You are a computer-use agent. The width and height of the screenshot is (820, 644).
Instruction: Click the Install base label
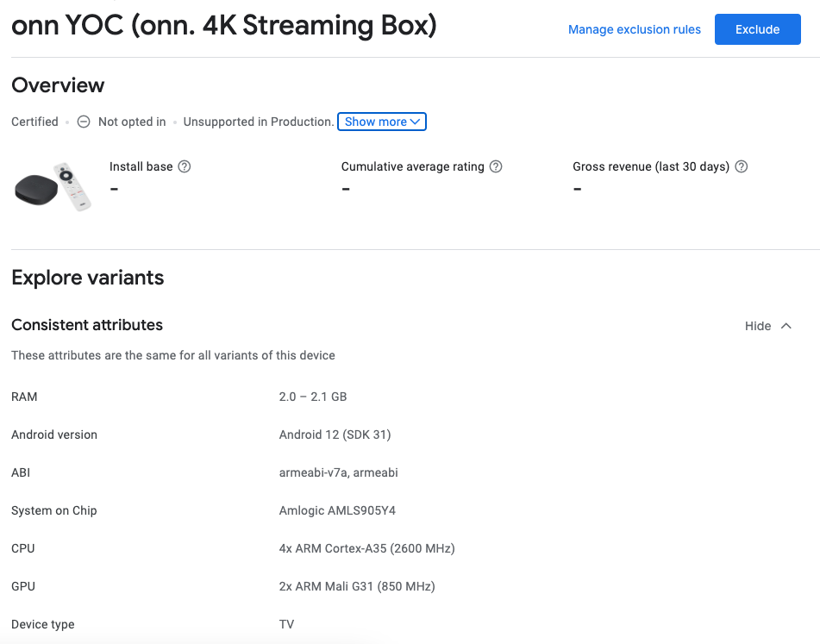141,166
